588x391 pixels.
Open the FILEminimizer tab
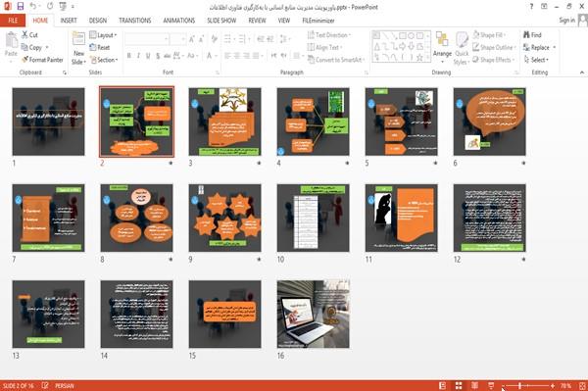coord(318,21)
